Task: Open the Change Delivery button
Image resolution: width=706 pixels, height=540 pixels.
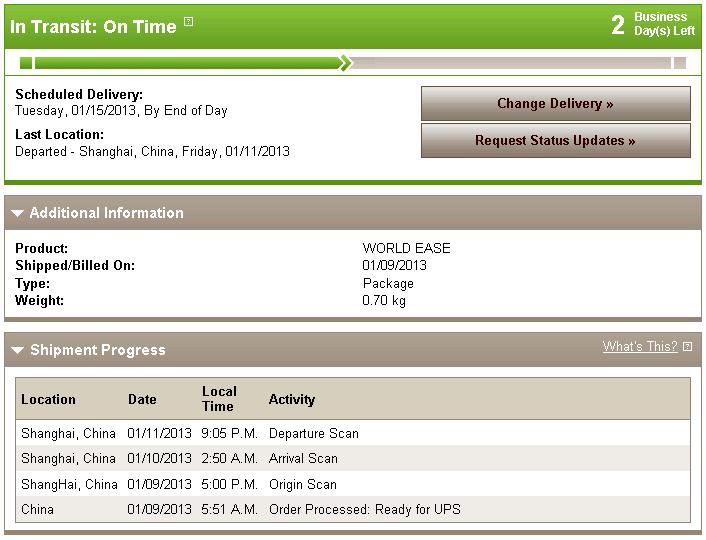Action: [556, 104]
